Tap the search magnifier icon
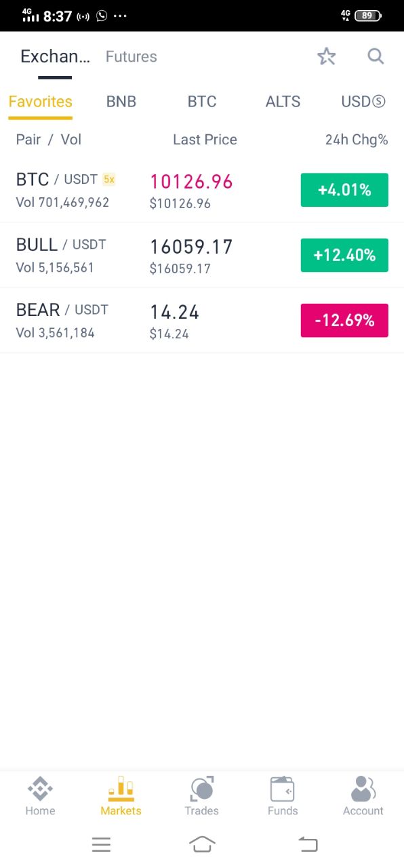Viewport: 404px width, 868px height. 376,56
